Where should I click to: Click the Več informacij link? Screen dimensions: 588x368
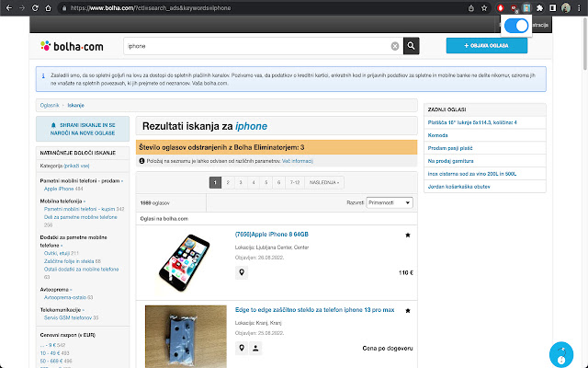298,161
